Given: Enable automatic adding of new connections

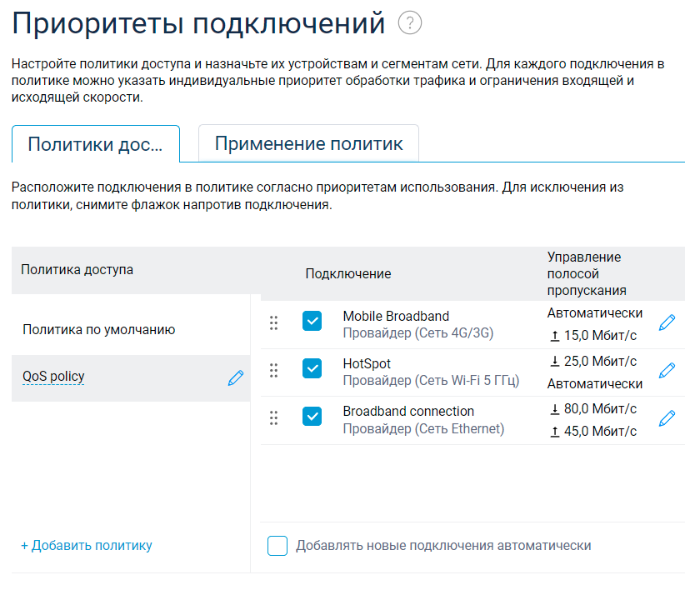Looking at the screenshot, I should click(x=277, y=545).
